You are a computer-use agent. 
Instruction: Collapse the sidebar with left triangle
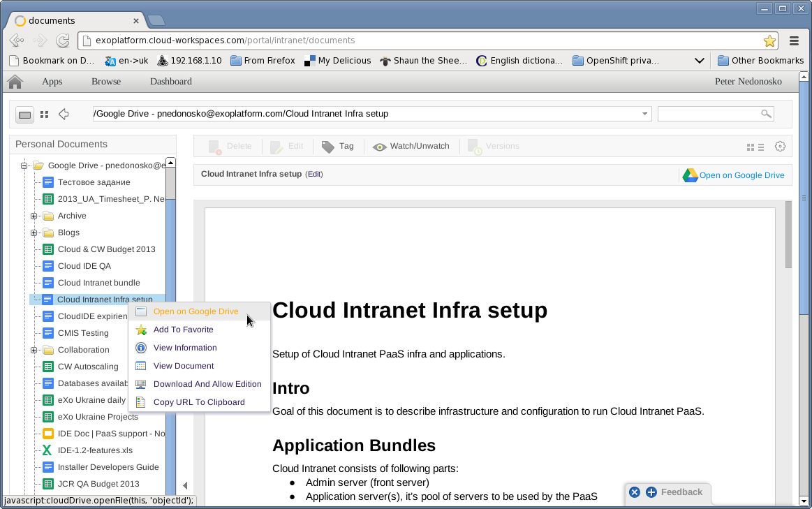pyautogui.click(x=185, y=485)
